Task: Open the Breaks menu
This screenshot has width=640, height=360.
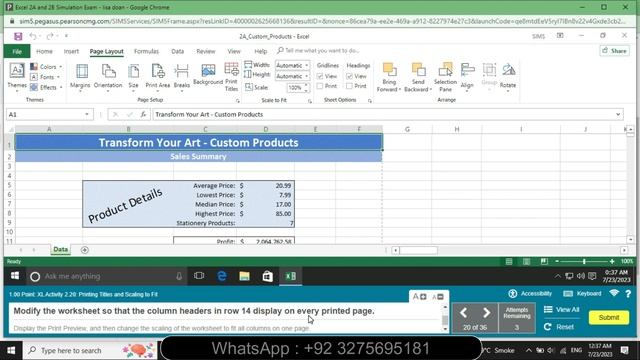Action: tap(182, 77)
